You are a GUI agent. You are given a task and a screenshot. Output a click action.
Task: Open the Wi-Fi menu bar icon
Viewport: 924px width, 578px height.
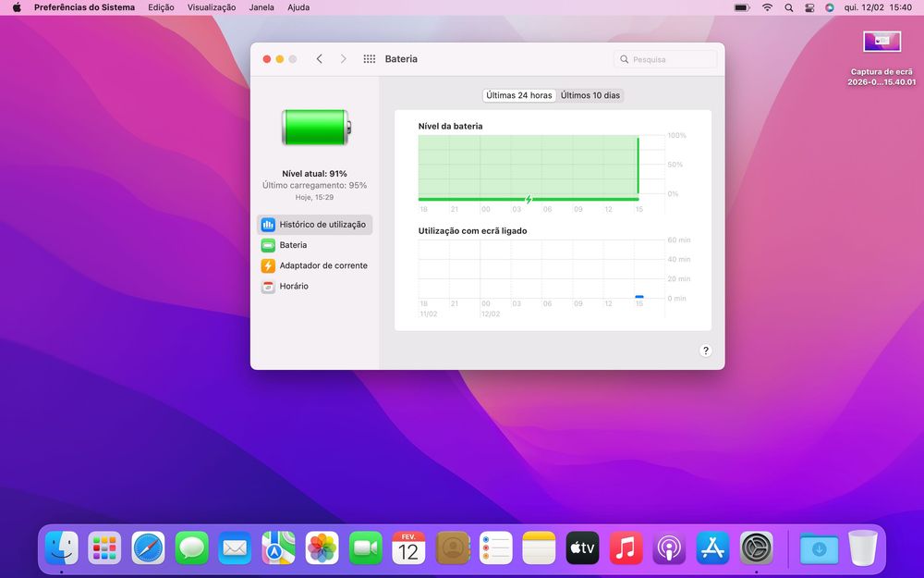point(767,7)
